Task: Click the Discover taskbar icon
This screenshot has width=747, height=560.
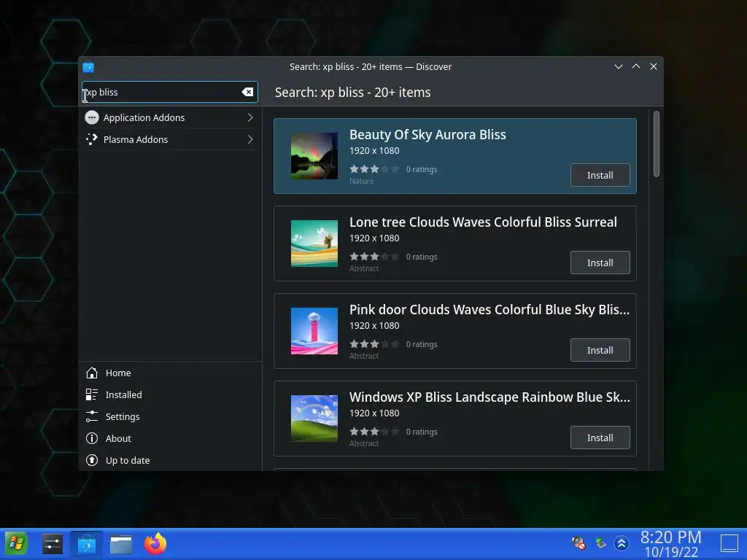Action: (87, 544)
